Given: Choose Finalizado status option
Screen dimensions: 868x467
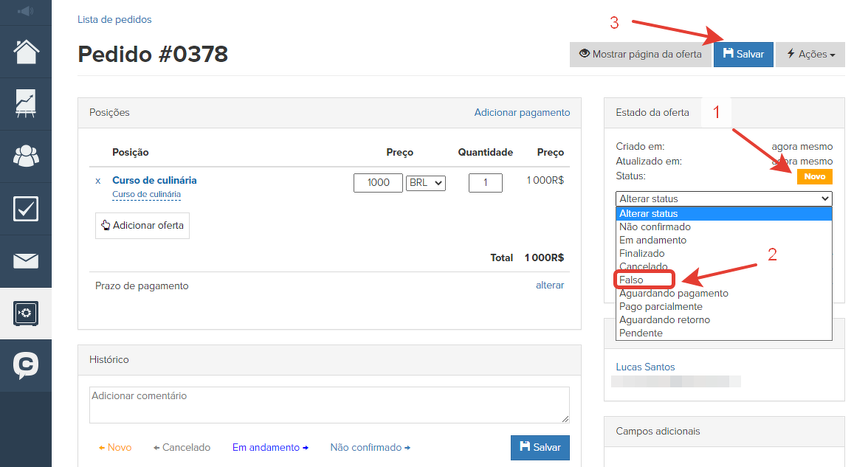Looking at the screenshot, I should coord(642,254).
